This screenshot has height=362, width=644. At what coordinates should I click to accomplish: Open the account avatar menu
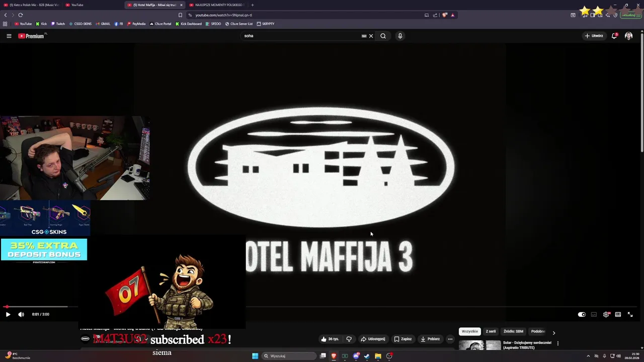point(628,36)
